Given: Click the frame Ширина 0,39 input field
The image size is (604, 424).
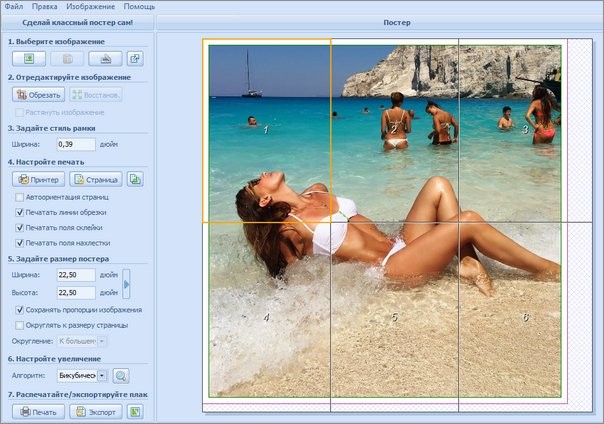Looking at the screenshot, I should [x=75, y=144].
